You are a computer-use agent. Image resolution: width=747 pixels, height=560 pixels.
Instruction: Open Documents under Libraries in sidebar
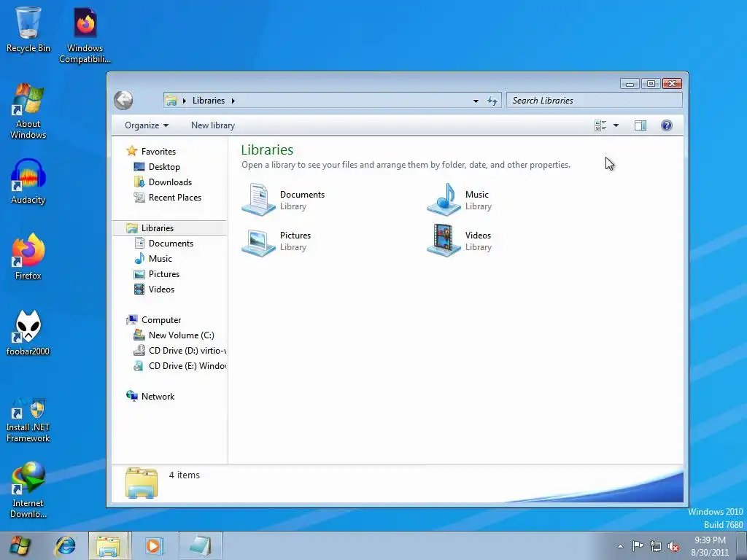pos(171,244)
